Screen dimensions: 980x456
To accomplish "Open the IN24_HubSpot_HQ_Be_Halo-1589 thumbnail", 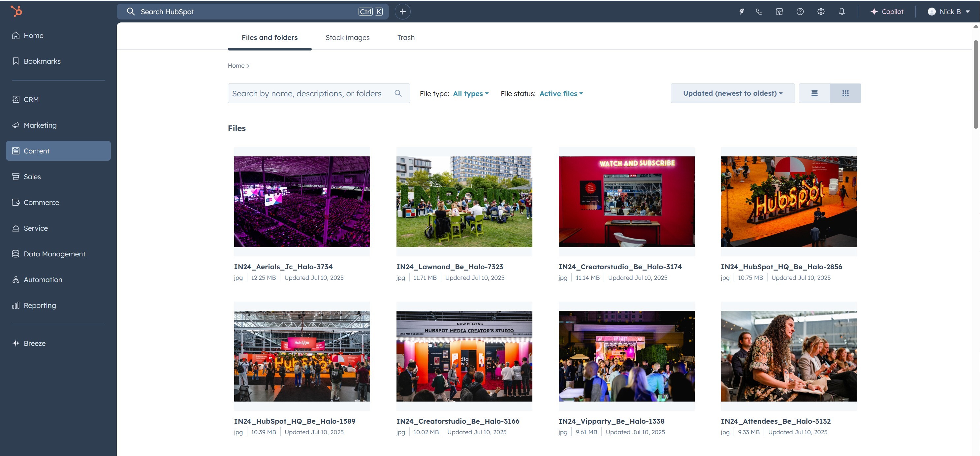I will 302,356.
